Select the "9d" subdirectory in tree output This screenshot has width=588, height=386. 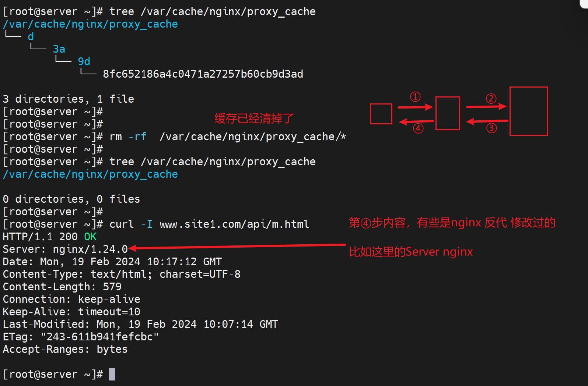point(84,61)
